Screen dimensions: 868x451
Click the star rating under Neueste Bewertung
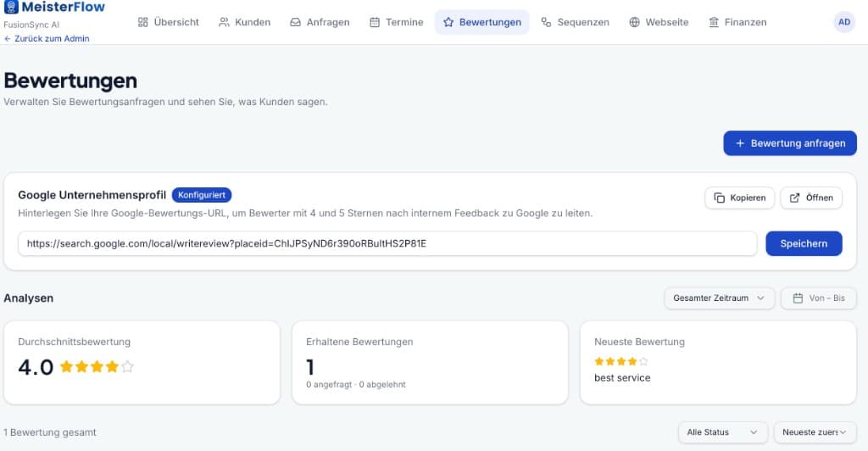point(621,361)
